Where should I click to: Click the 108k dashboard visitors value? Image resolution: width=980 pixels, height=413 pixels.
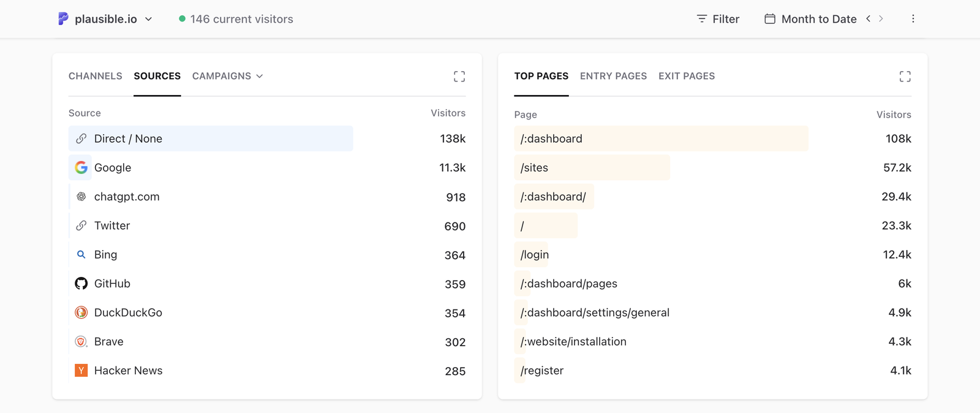click(899, 138)
